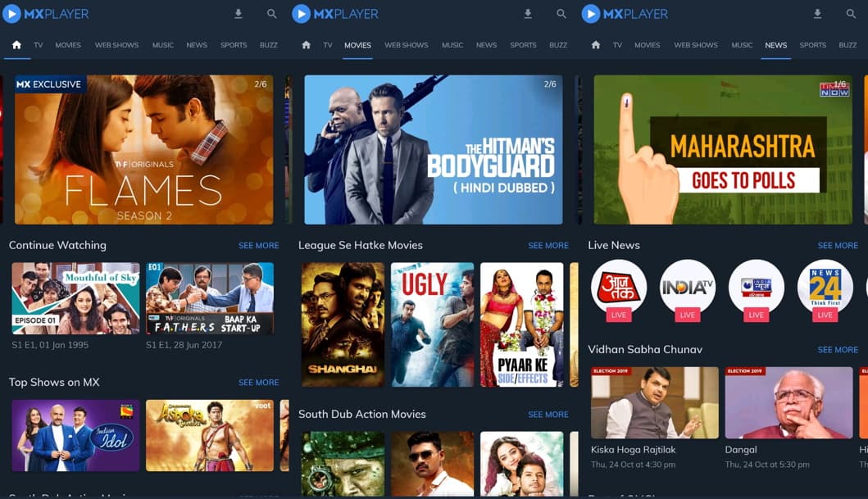The width and height of the screenshot is (868, 499).
Task: Click the home icon left of the active Movies tab
Action: point(306,45)
